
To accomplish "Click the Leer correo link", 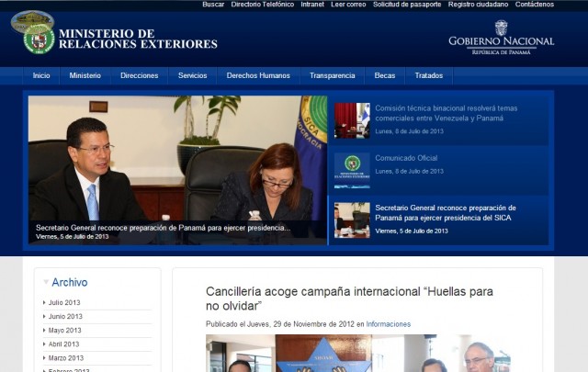I will (x=348, y=5).
